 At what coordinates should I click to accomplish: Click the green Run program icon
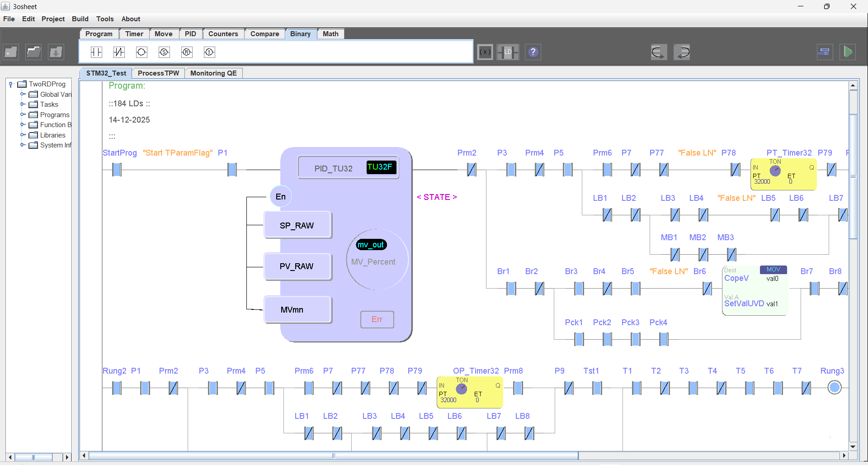pos(848,52)
